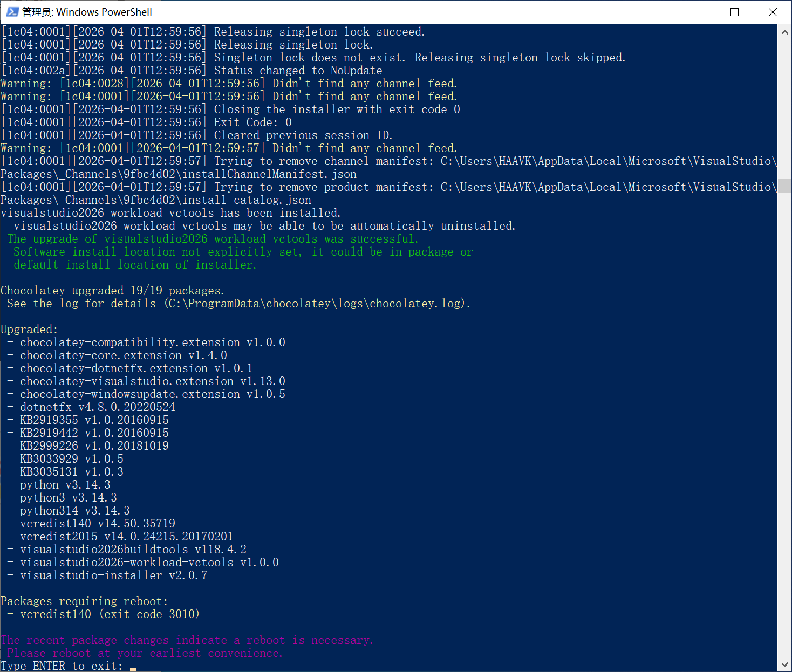Click the vcredist140 exit code 3010 line
This screenshot has width=792, height=672.
click(110, 614)
